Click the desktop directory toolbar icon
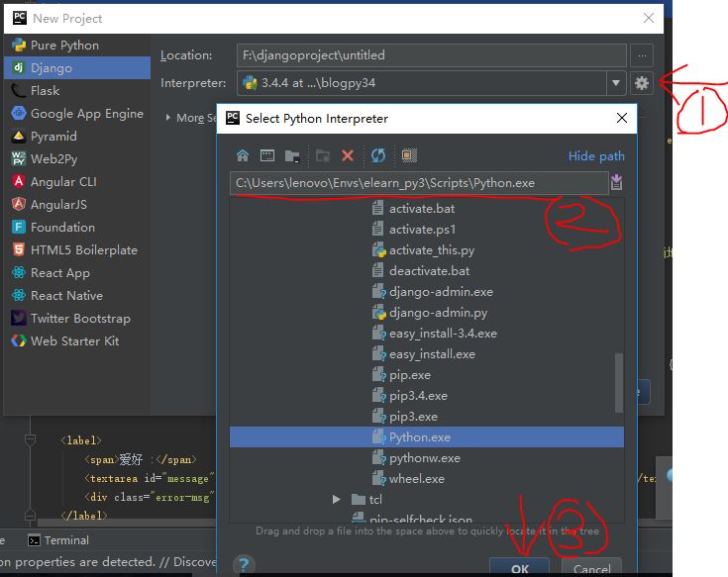This screenshot has height=577, width=728. pyautogui.click(x=267, y=155)
